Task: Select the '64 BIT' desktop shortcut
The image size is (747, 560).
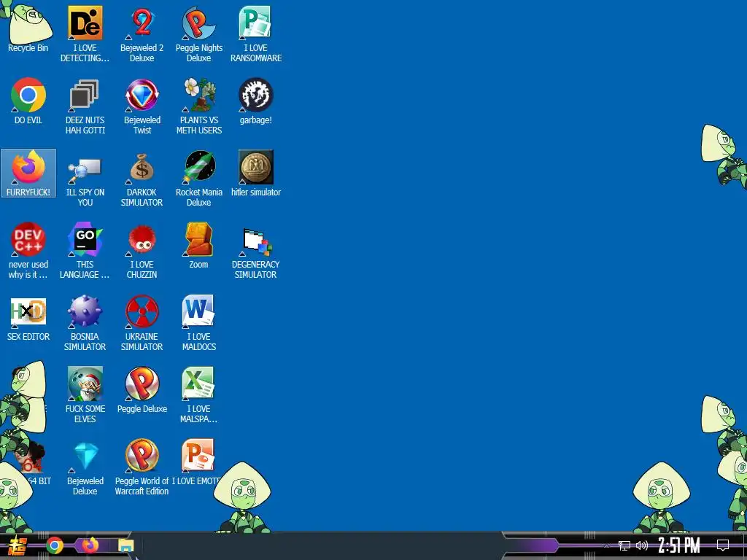Action: click(x=34, y=464)
